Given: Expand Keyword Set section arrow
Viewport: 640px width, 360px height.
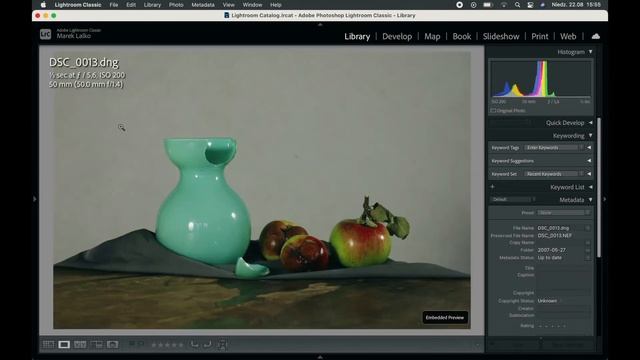Looking at the screenshot, I should [x=589, y=174].
